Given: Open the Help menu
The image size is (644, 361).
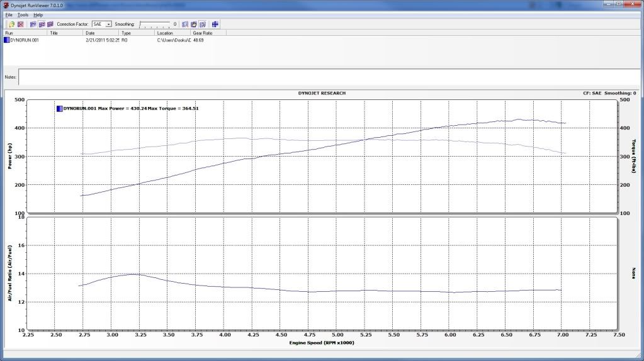Looking at the screenshot, I should [x=38, y=14].
